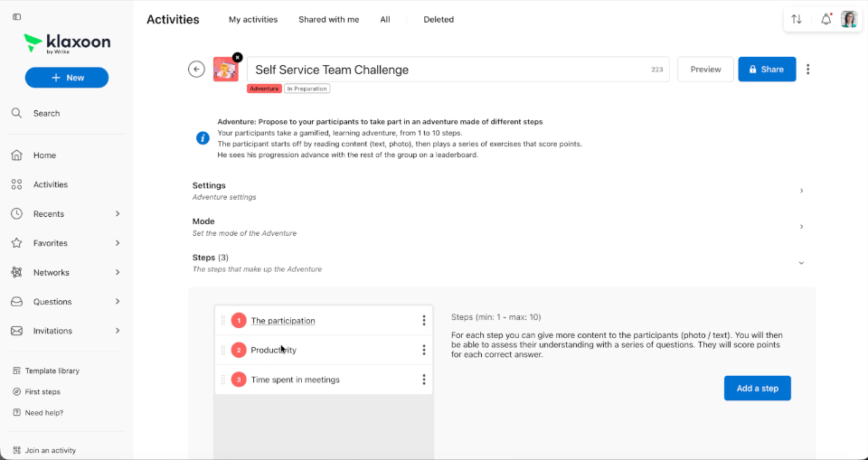Screen dimensions: 868x460
Task: Switch to Shared with me tab
Action: [329, 19]
